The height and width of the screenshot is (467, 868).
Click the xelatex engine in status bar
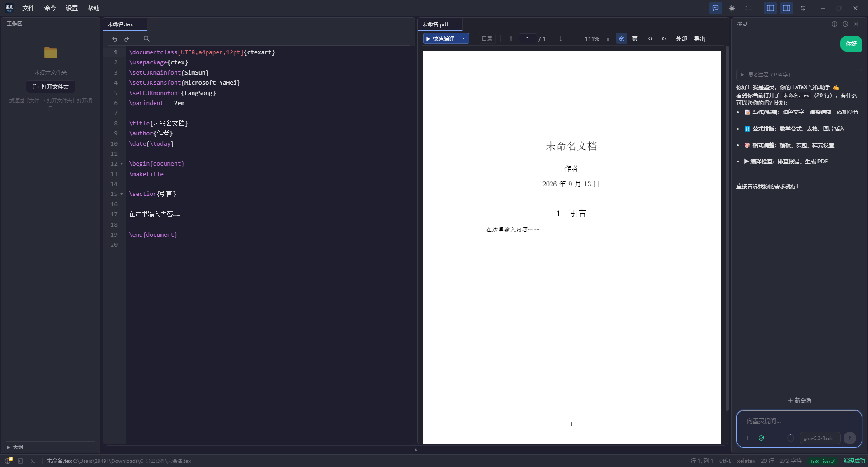click(746, 461)
